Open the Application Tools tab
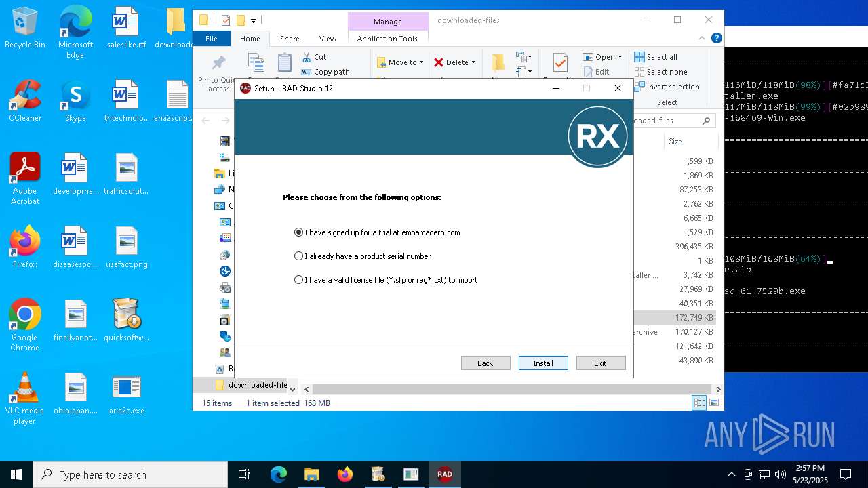The height and width of the screenshot is (488, 868). 387,39
